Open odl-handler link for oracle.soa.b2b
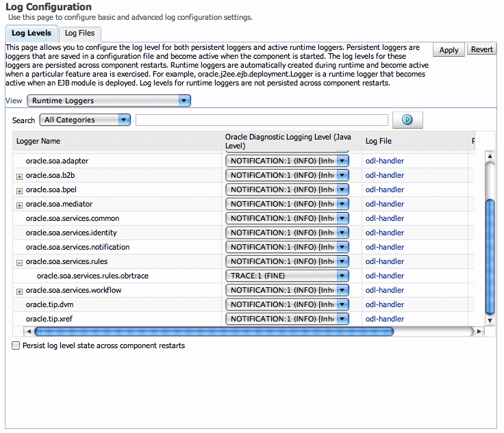This screenshot has height=433, width=504. tap(384, 175)
